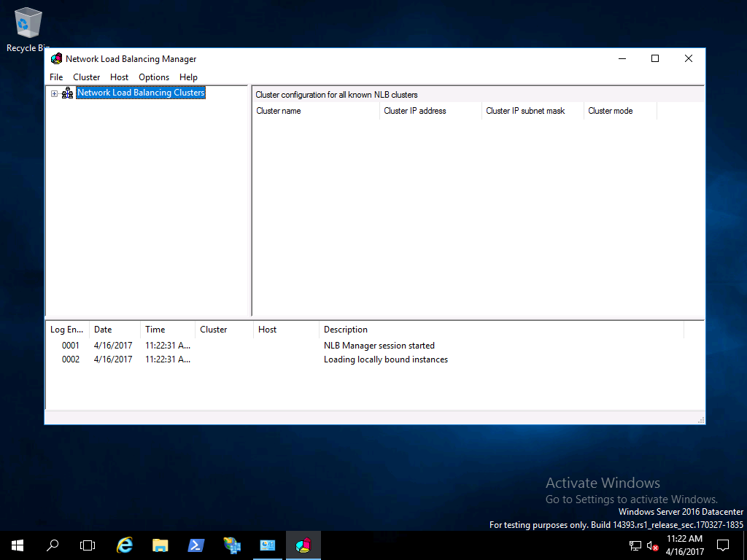Viewport: 747px width, 560px height.
Task: Expand the Network Load Balancing Clusters tree node
Action: tap(54, 93)
